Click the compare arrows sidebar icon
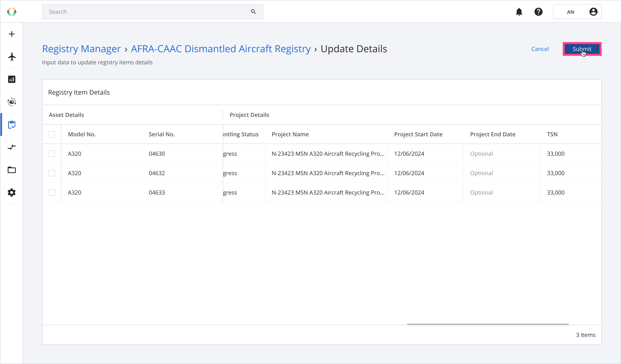Viewport: 621px width, 364px height. pos(12,147)
